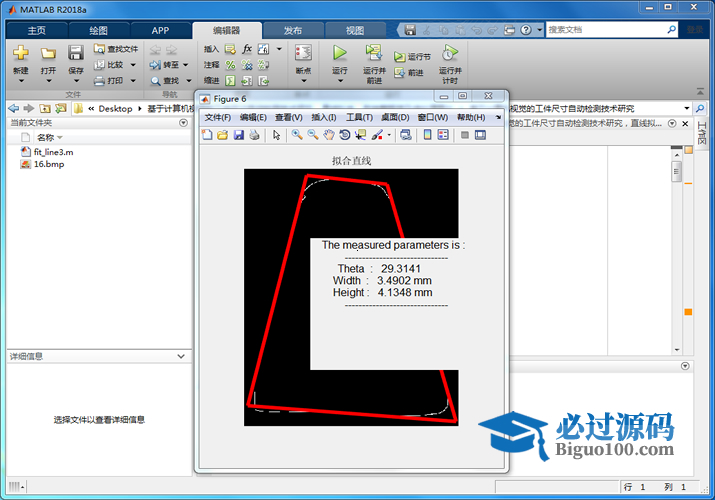Screen dimensions: 715x500
Task: Click the percent comment icon
Action: 230,65
